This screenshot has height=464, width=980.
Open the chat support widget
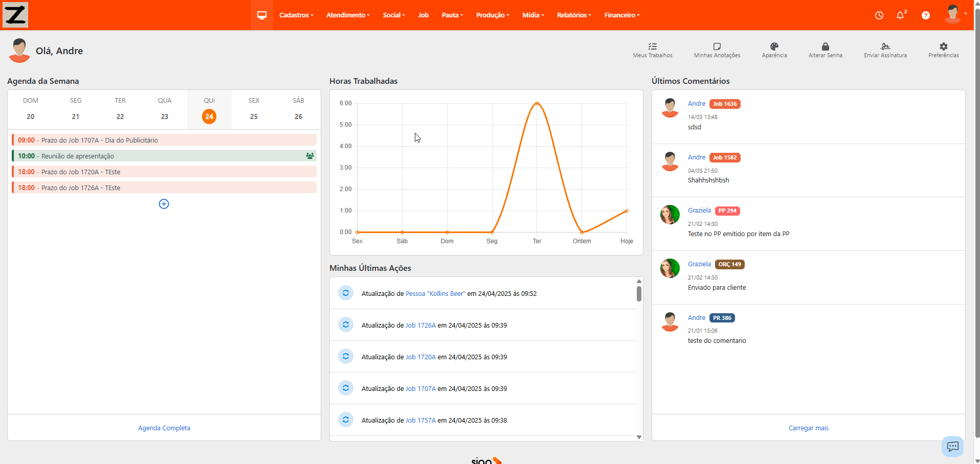coord(952,446)
